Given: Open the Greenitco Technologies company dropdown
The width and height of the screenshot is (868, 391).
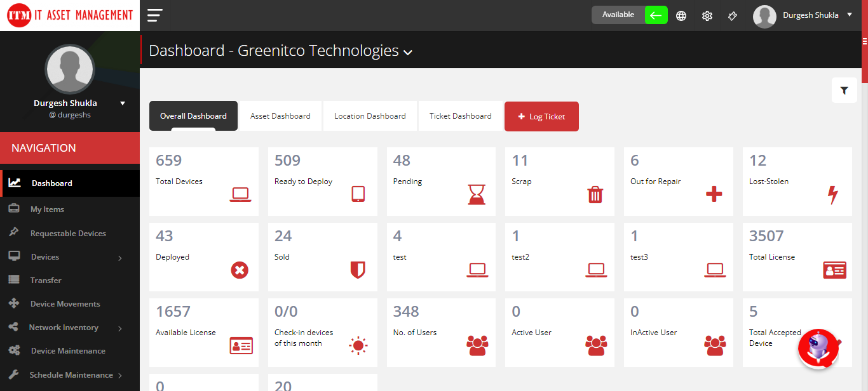Looking at the screenshot, I should 408,52.
